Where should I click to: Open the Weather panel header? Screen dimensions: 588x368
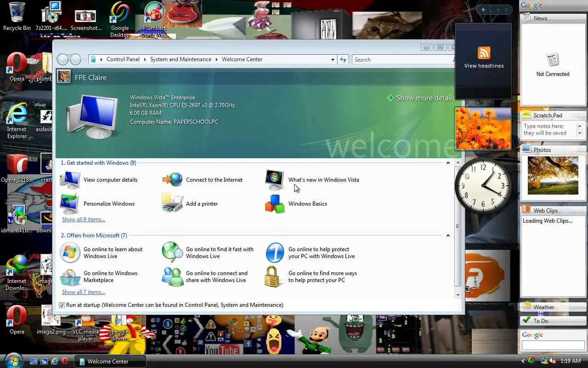point(553,307)
